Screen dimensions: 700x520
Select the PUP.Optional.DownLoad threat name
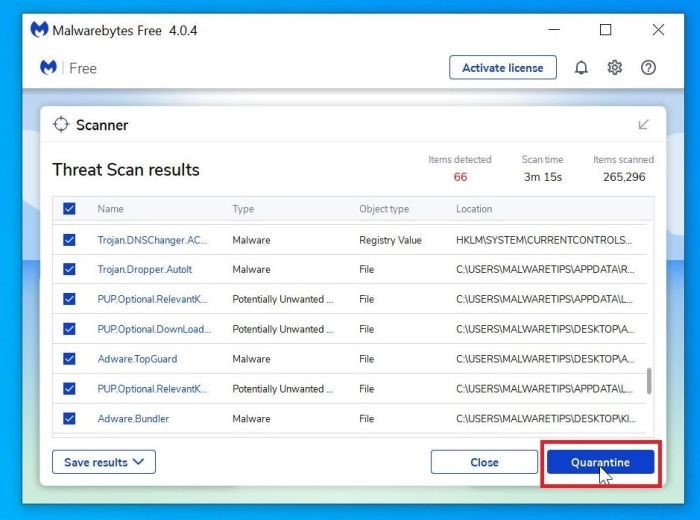coord(154,329)
